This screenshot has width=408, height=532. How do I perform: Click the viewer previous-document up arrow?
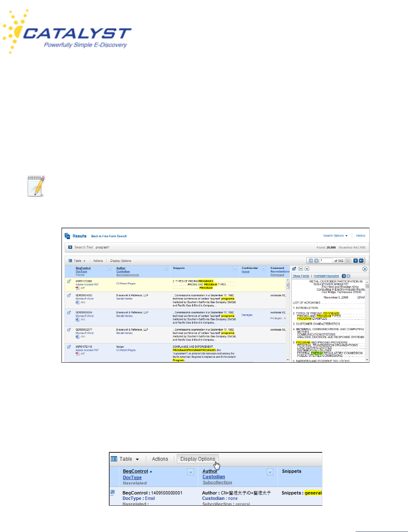coord(301,269)
